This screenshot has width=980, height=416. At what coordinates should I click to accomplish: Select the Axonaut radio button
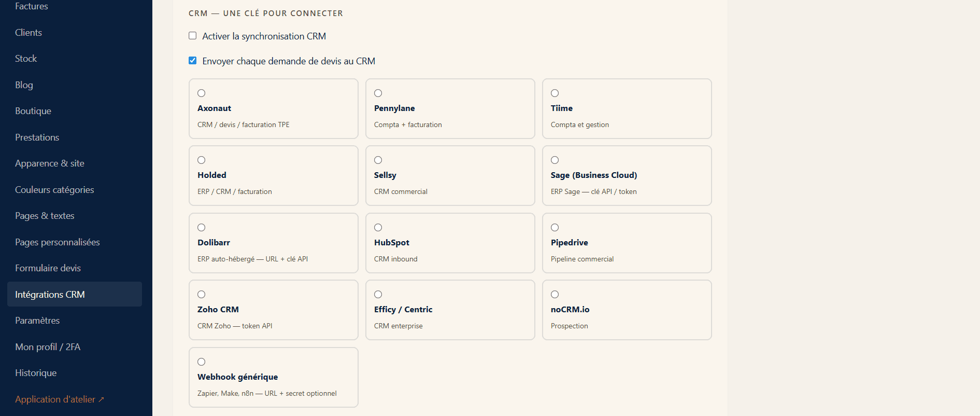tap(202, 93)
